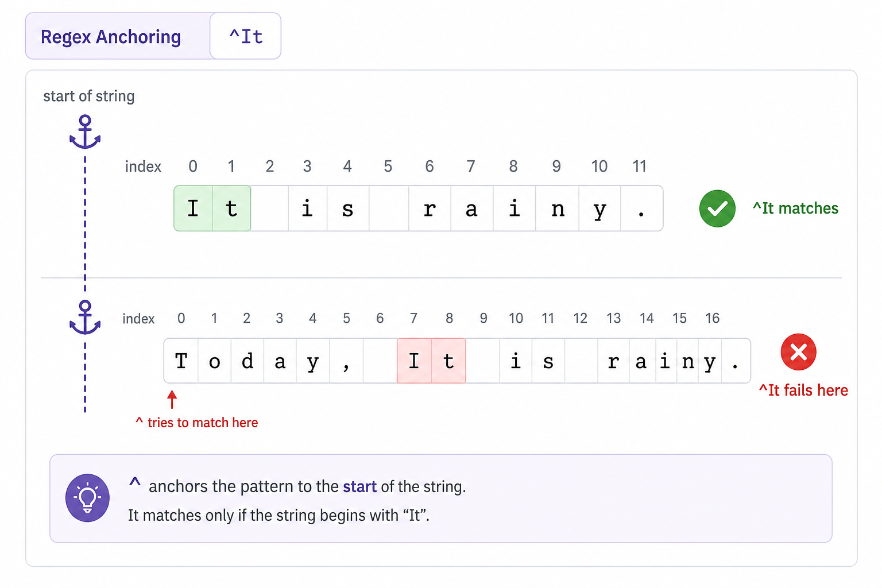This screenshot has height=588, width=882.
Task: Click the 'T' cell in Today string
Action: pos(181,361)
